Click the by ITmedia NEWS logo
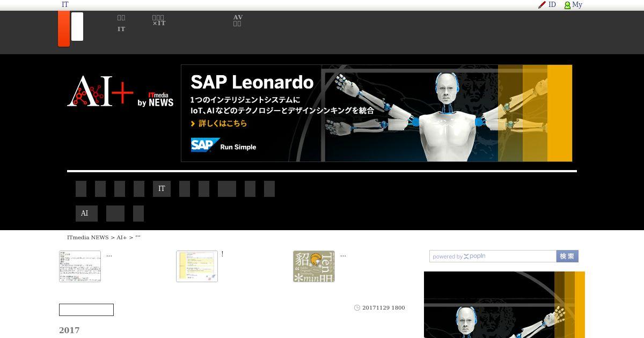Image resolution: width=644 pixels, height=338 pixels. coord(156,99)
